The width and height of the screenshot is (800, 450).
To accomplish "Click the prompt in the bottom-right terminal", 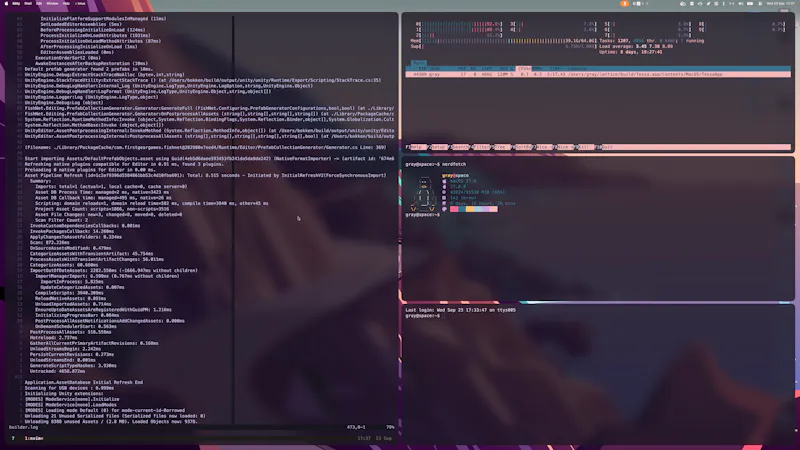I will tap(422, 316).
